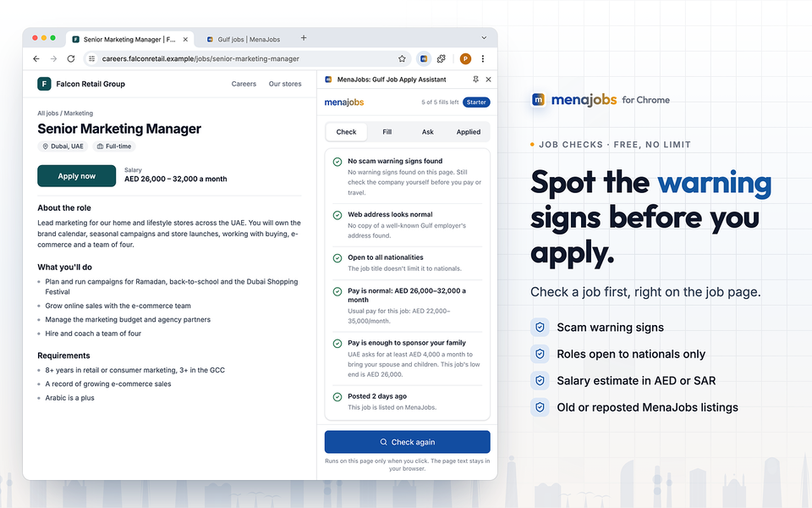Image resolution: width=812 pixels, height=508 pixels.
Task: Click 'Pay is enough to sponsor your family'
Action: click(x=407, y=343)
